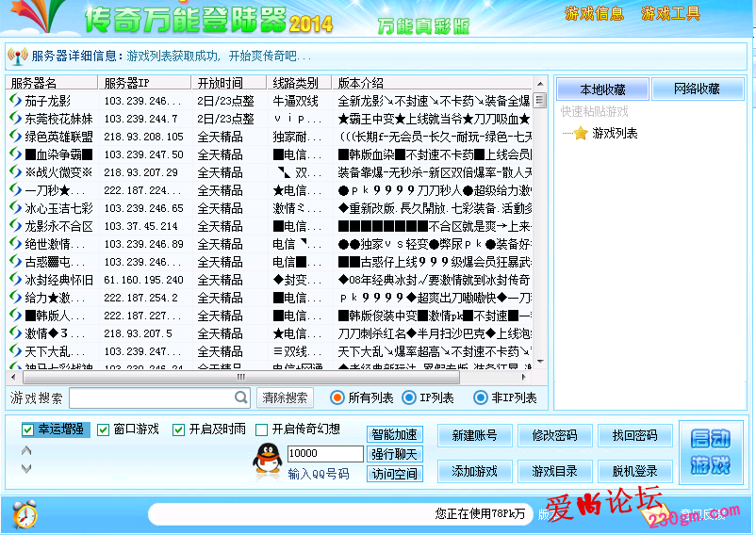Click the server icon beside 一刀秒★
Viewport: 756px width, 535px height.
15,189
